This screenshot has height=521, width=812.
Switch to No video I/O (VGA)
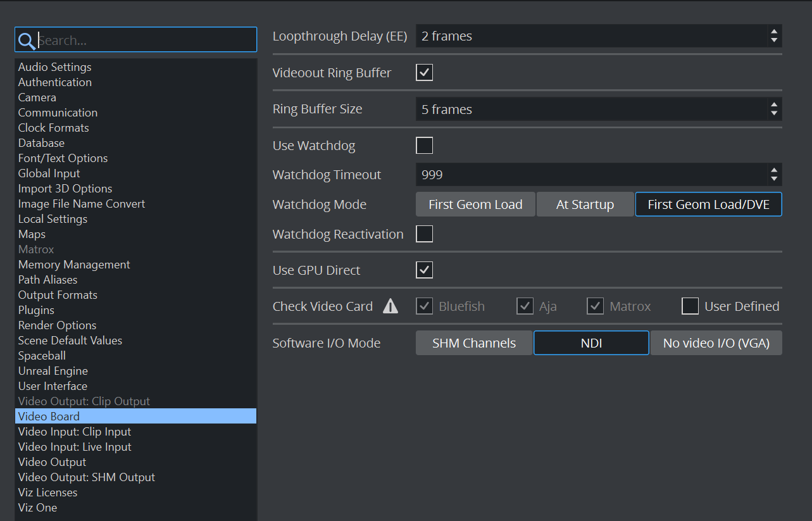pos(716,343)
